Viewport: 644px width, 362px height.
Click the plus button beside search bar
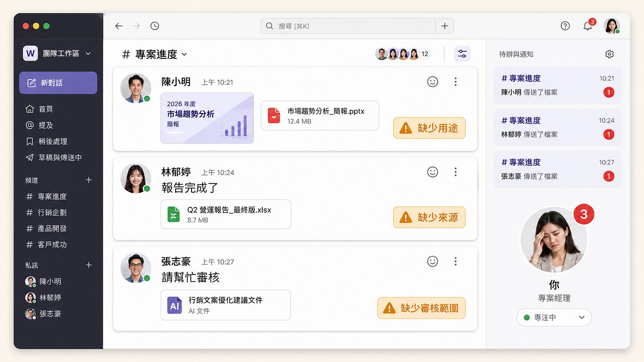445,26
